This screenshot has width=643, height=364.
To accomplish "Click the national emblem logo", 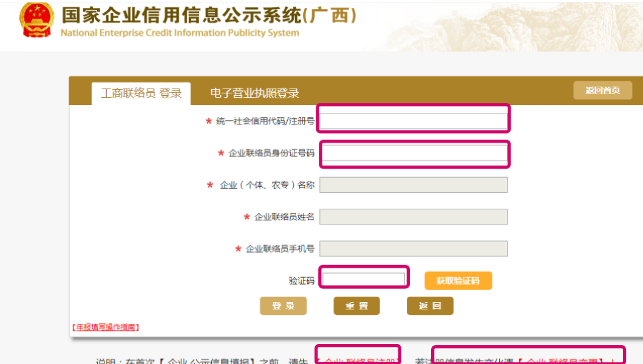I will tap(36, 19).
